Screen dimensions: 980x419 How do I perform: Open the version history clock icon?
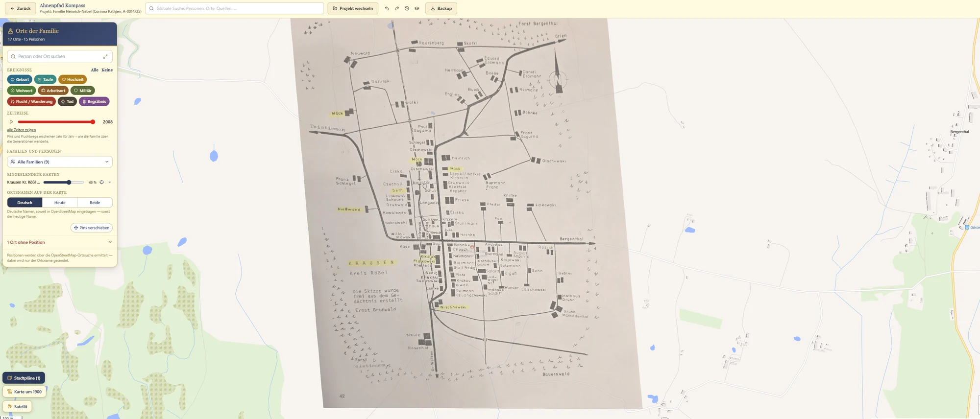tap(407, 8)
